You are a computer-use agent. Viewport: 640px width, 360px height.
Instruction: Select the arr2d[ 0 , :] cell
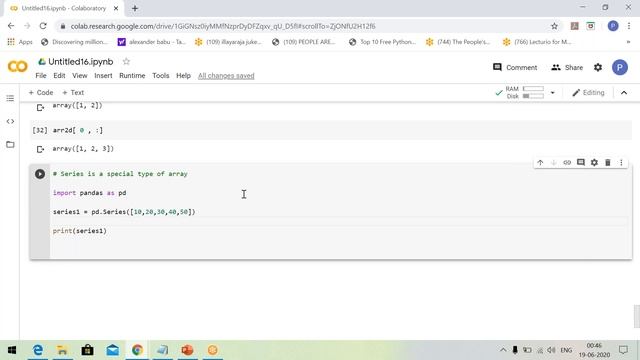331,131
